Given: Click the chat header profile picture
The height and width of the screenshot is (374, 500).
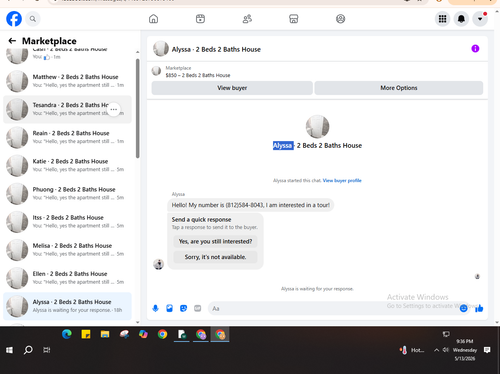Looking at the screenshot, I should [x=161, y=49].
